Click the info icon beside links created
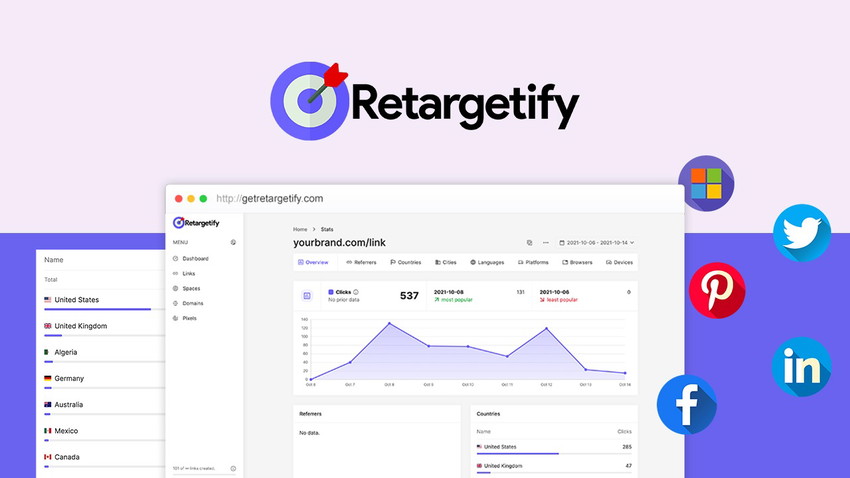The height and width of the screenshot is (478, 850). [233, 468]
